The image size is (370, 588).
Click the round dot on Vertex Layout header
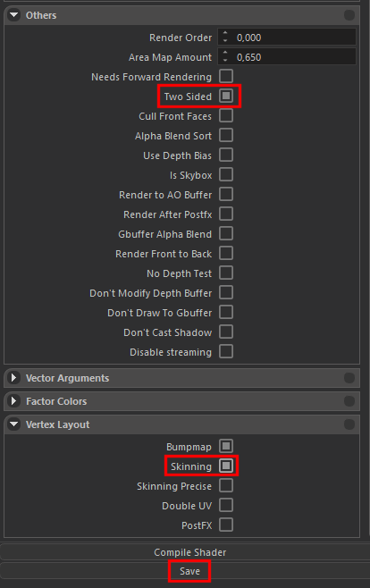(349, 424)
